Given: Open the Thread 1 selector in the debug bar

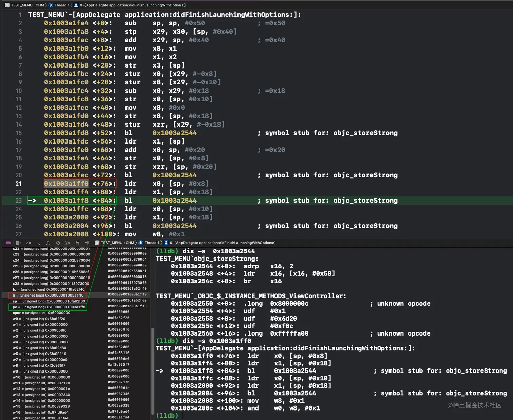Looking at the screenshot, I should point(152,243).
